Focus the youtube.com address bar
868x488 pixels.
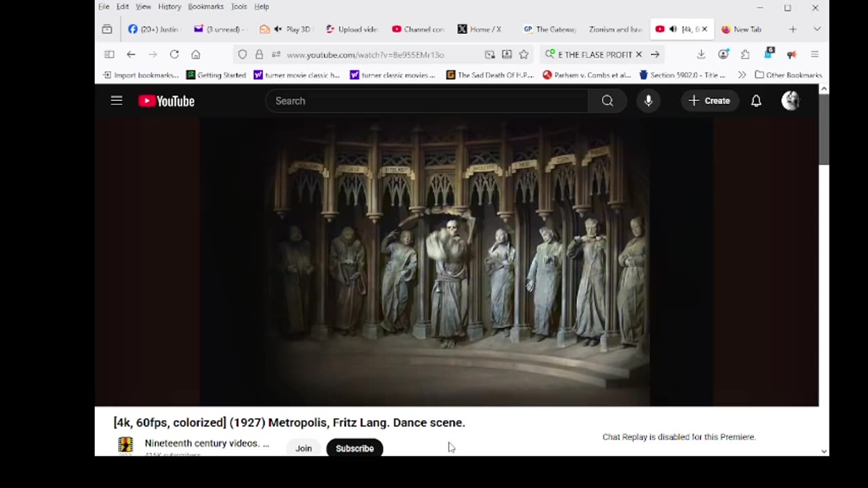point(383,54)
